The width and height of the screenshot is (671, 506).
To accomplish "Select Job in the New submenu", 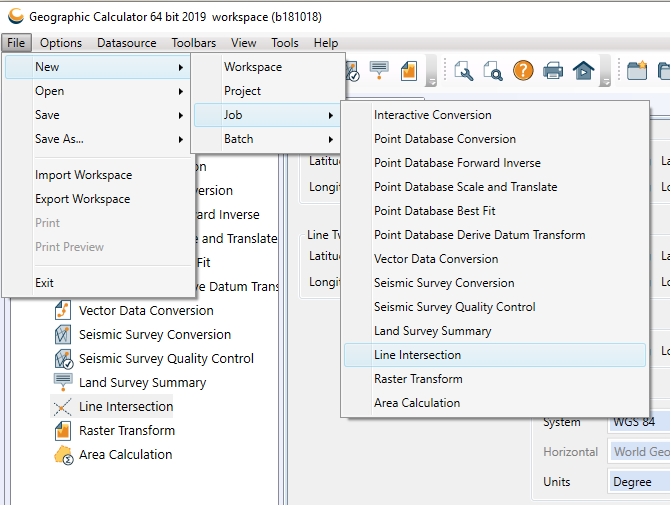I will click(x=267, y=115).
